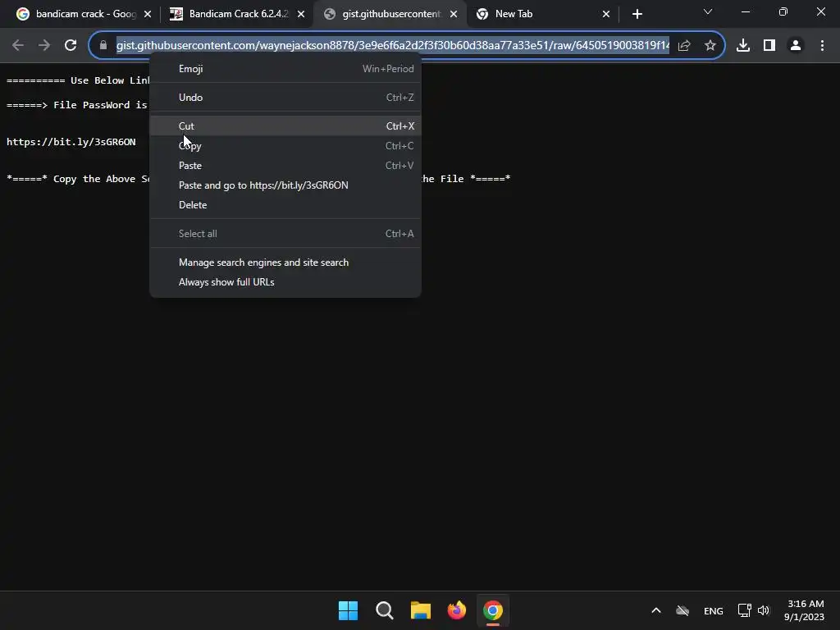Screen dimensions: 840x630
Task: Click the https://bit.ly/3sGR6ON text
Action: (x=71, y=142)
